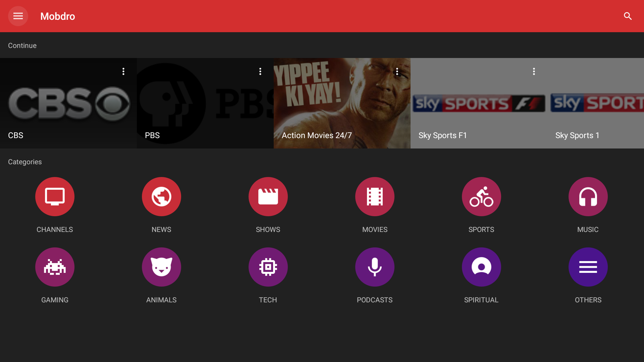Resume the PBS channel thumbnail

tap(205, 103)
